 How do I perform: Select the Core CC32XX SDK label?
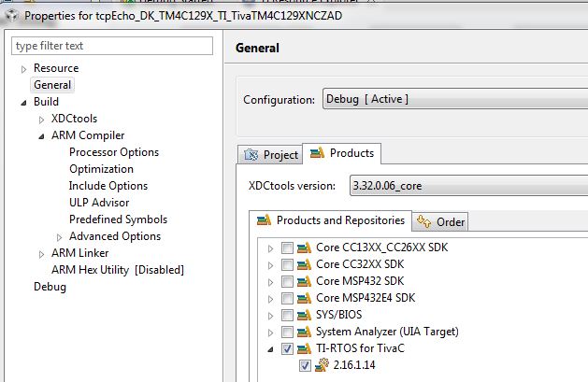pyautogui.click(x=360, y=264)
